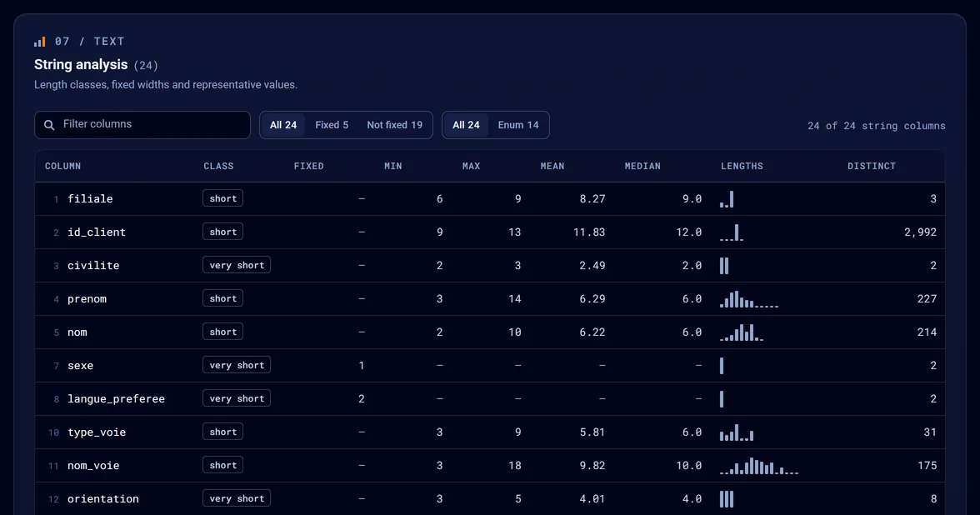Focus the Filter columns search field

142,125
